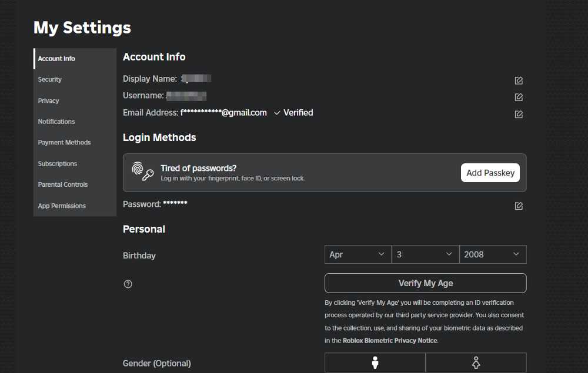Go to Notifications settings

pos(56,122)
